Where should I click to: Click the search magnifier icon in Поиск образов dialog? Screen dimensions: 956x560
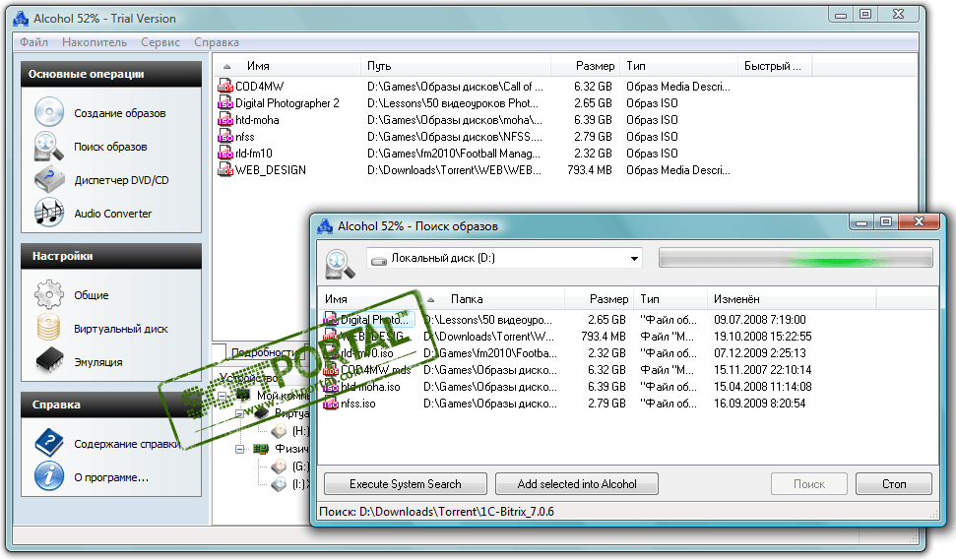coord(340,264)
